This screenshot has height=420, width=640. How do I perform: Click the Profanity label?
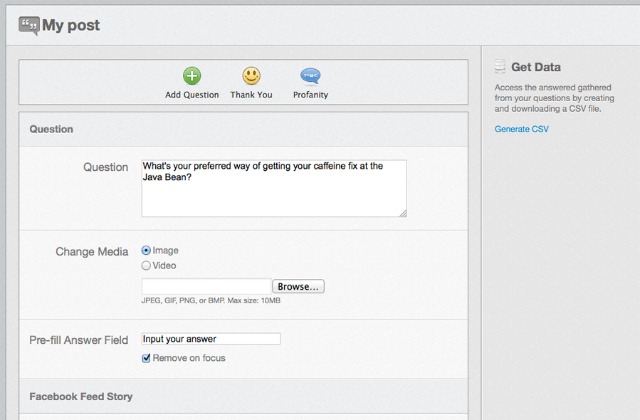[x=311, y=95]
